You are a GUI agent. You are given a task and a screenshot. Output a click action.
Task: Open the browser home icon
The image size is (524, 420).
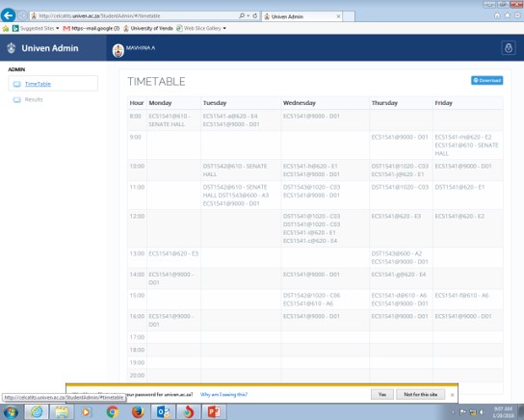point(497,15)
